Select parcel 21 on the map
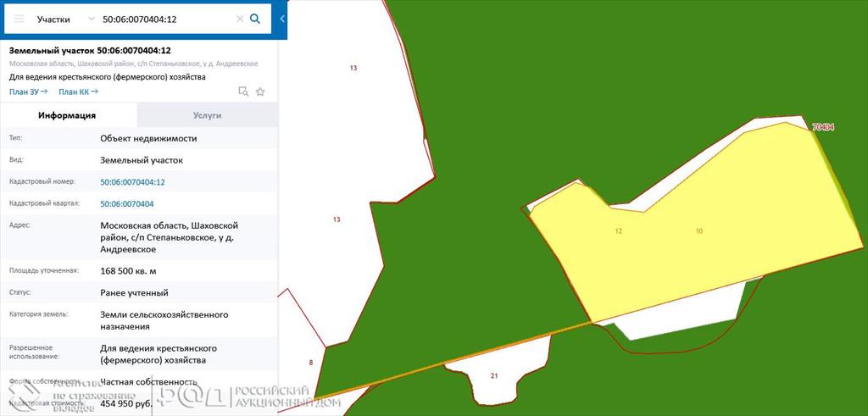The image size is (868, 416). [x=493, y=375]
